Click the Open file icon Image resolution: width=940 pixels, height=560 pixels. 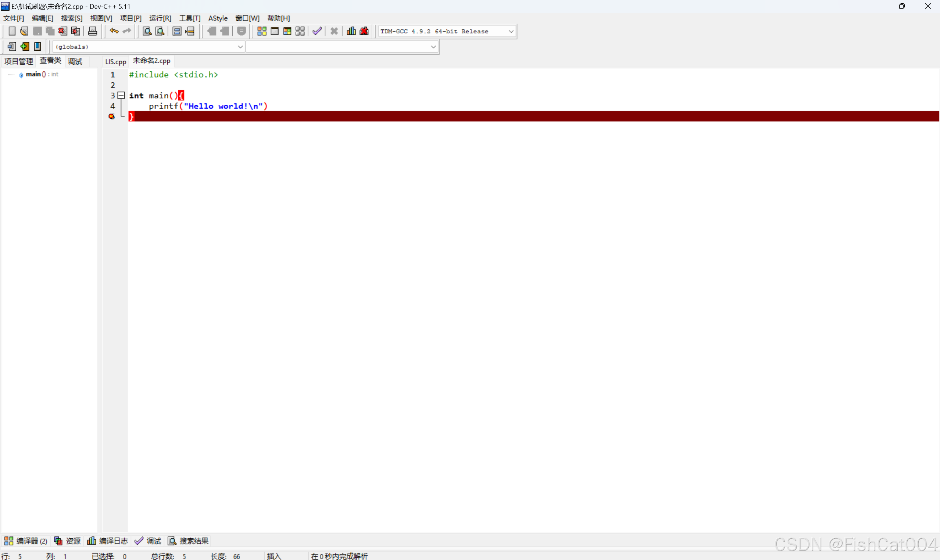(25, 31)
